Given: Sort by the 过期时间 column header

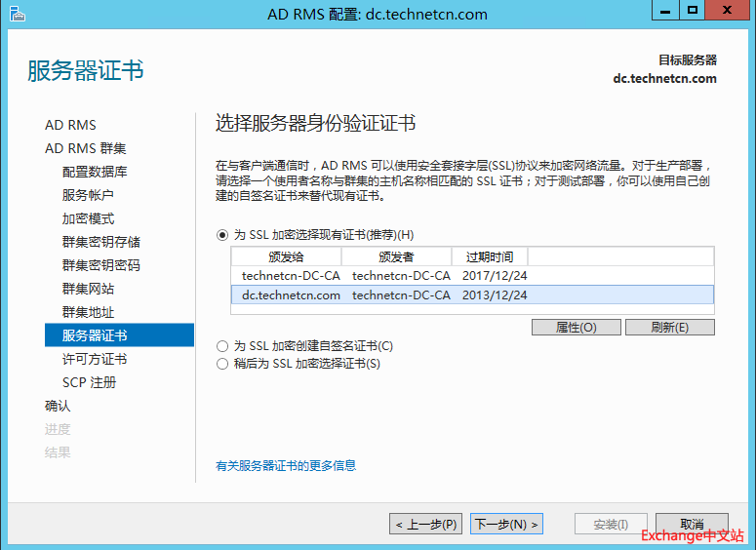Looking at the screenshot, I should [x=489, y=257].
